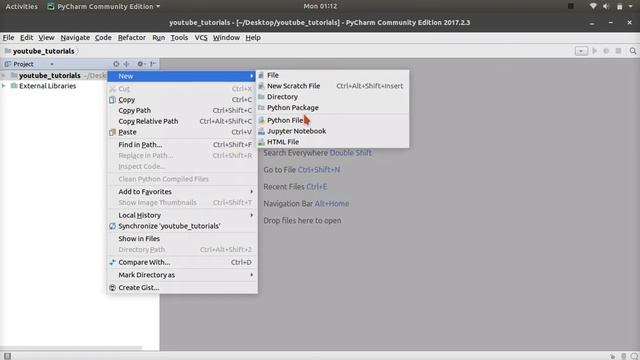
Task: Open the Project panel settings gear
Action: (x=141, y=64)
